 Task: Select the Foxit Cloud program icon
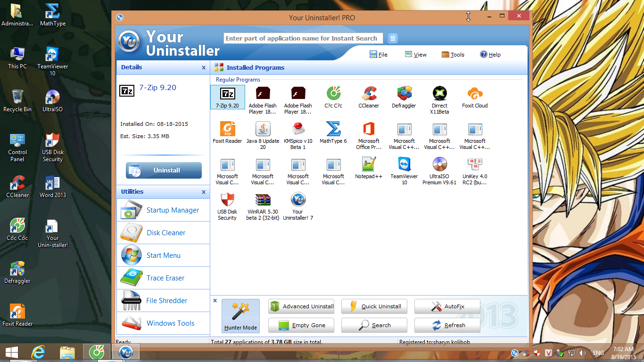[x=475, y=97]
